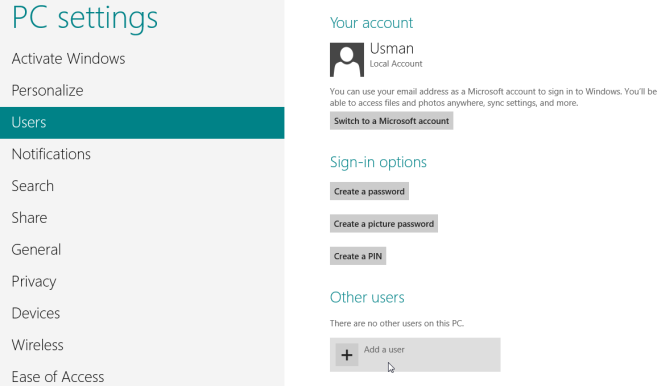Click Create a picture password button
This screenshot has width=660, height=386.
pyautogui.click(x=384, y=224)
